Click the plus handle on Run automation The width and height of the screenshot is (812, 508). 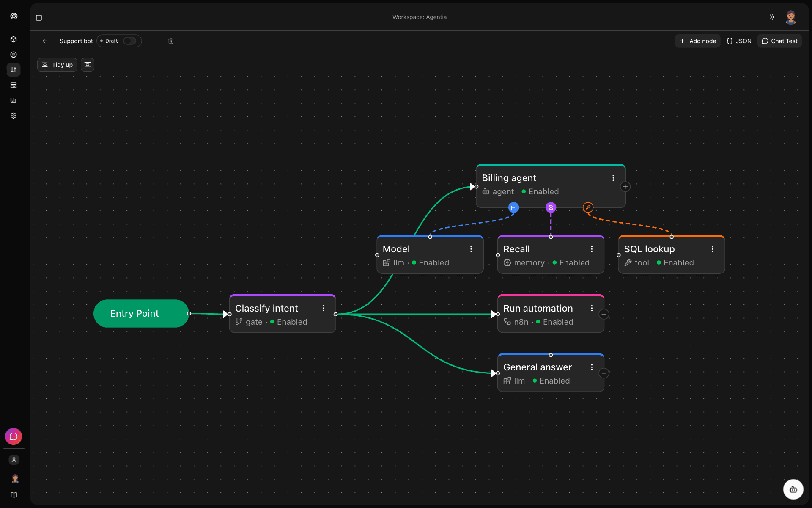(604, 314)
